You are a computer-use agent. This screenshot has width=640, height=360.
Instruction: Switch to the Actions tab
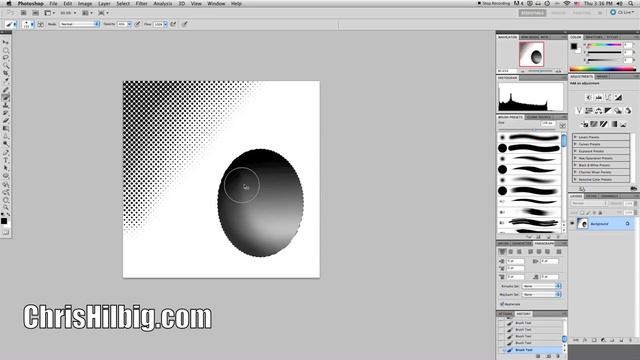click(505, 314)
